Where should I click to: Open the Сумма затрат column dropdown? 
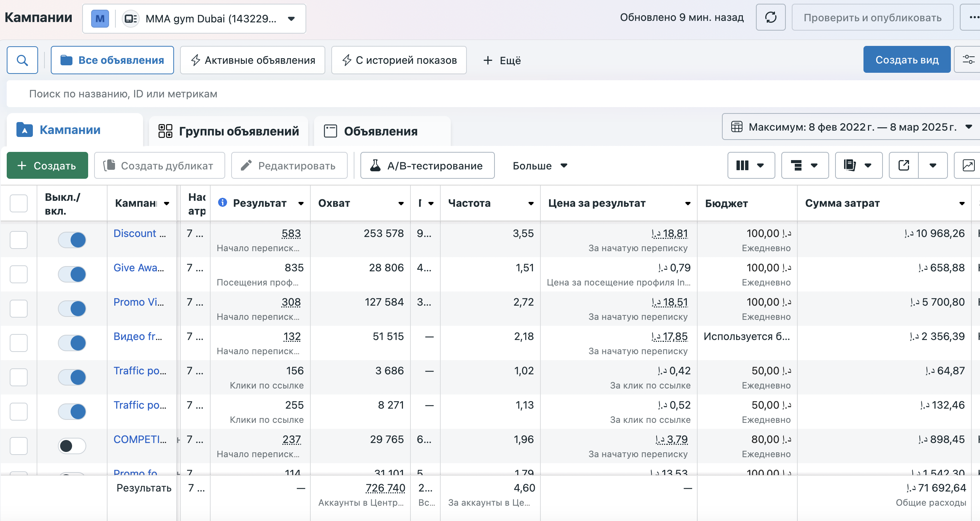tap(962, 203)
